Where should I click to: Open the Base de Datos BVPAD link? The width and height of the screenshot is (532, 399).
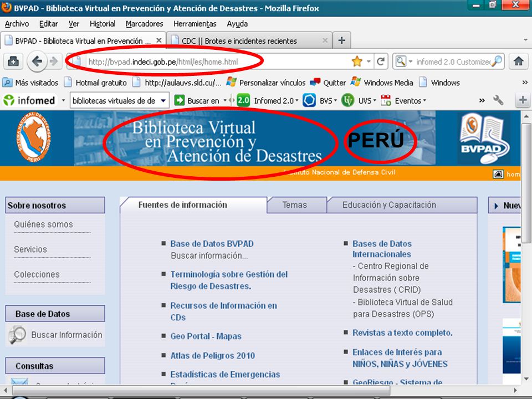point(212,244)
